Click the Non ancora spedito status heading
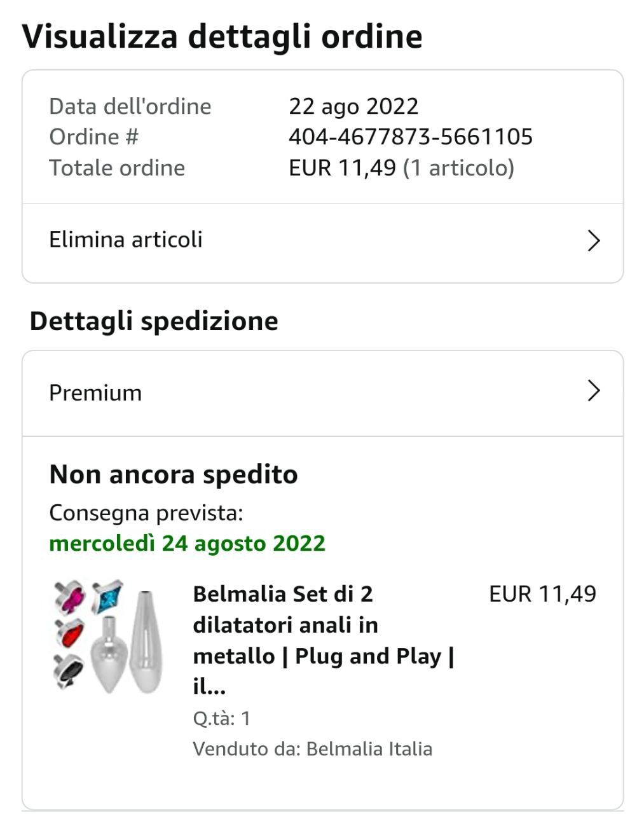The image size is (644, 814). (x=174, y=474)
